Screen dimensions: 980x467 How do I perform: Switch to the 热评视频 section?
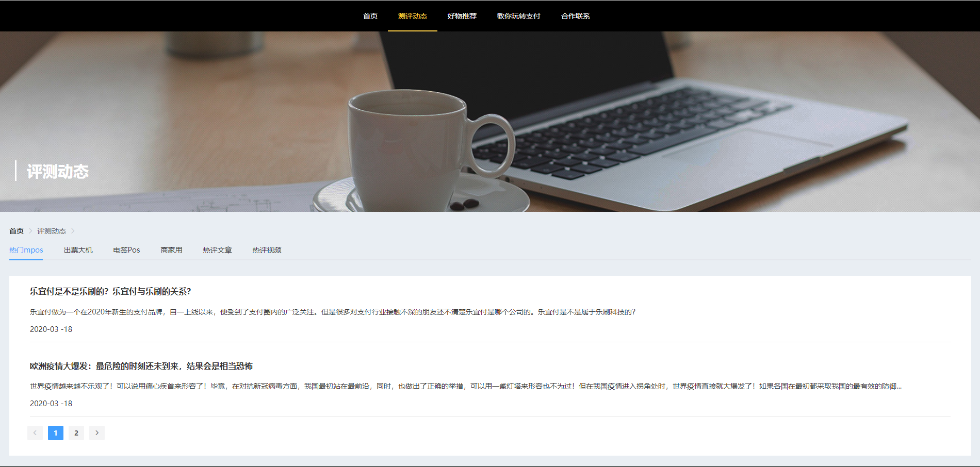click(266, 250)
